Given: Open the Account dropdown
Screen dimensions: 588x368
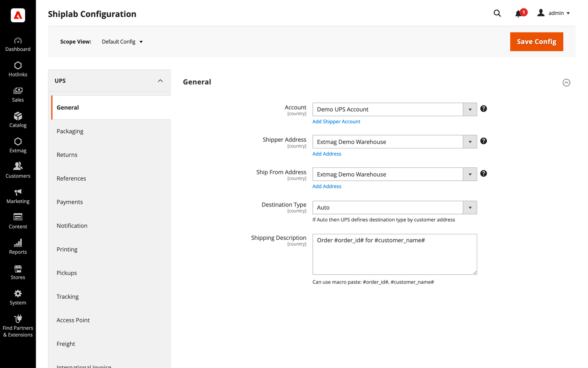Looking at the screenshot, I should pyautogui.click(x=394, y=109).
